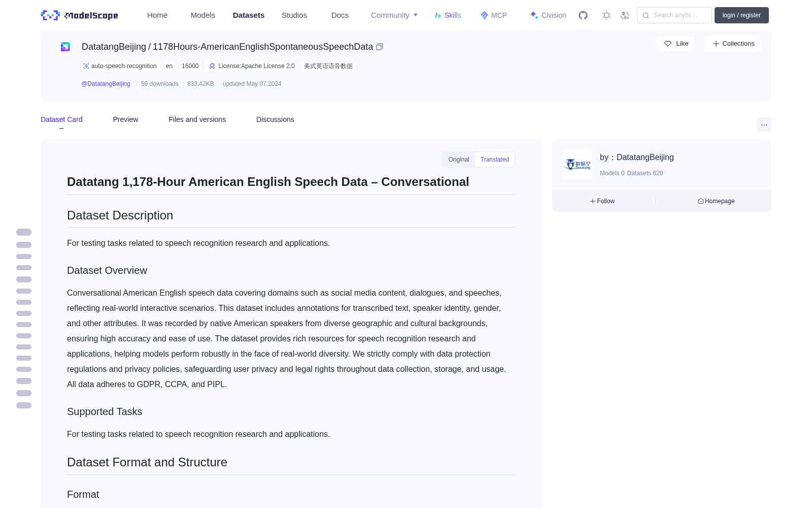Open MCP in the top navigation
The width and height of the screenshot is (812, 508).
click(494, 15)
